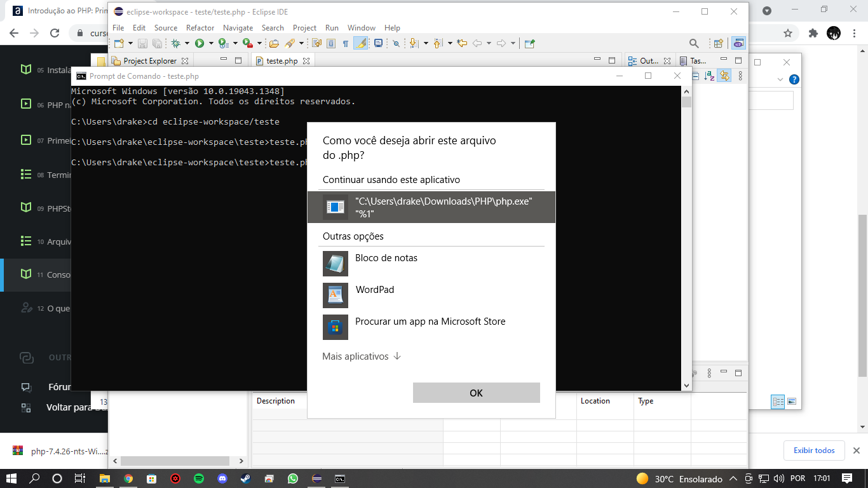
Task: Open the Forward history dropdown arrow
Action: pyautogui.click(x=513, y=43)
